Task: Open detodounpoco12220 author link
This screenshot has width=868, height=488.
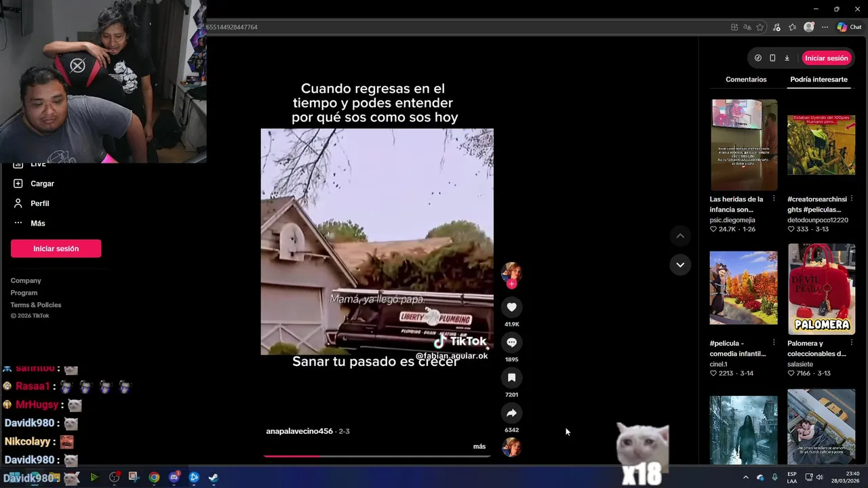Action: coord(818,220)
